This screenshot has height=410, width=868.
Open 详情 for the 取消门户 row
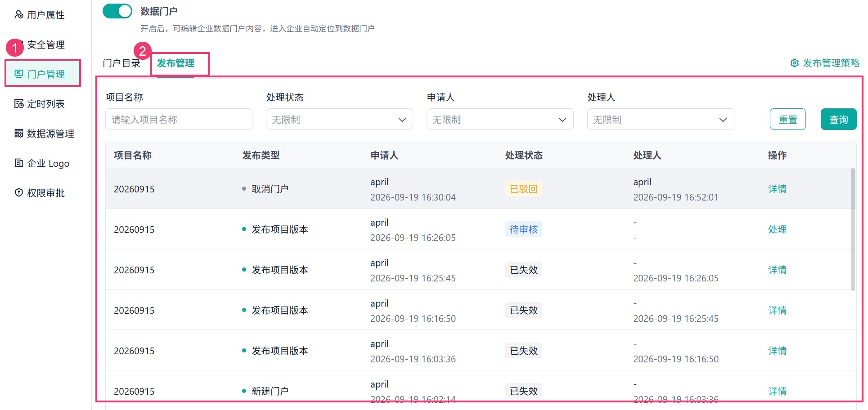[x=777, y=189]
